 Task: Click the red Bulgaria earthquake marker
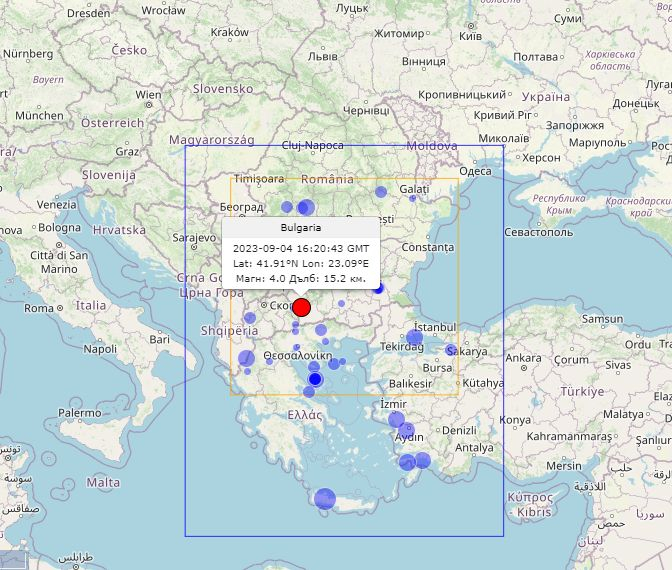tap(301, 308)
